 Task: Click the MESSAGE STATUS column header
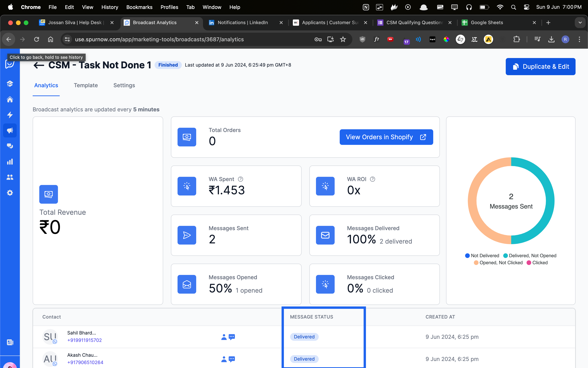tap(311, 317)
